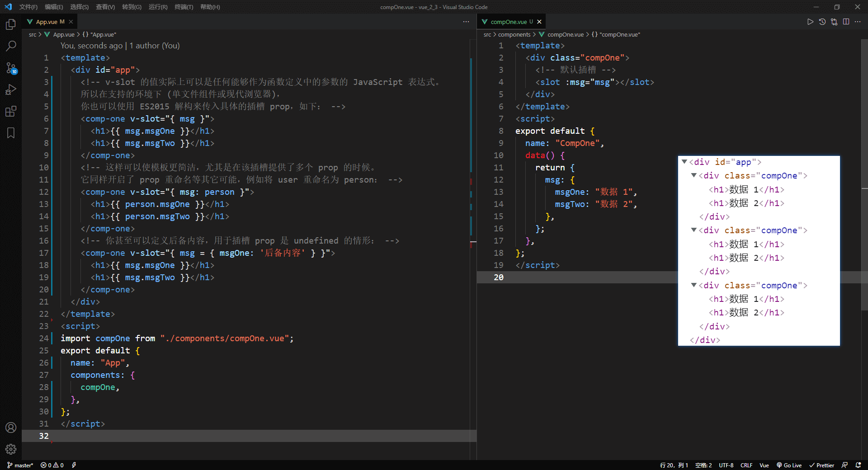Open the notifications bell in the status bar

click(858, 465)
